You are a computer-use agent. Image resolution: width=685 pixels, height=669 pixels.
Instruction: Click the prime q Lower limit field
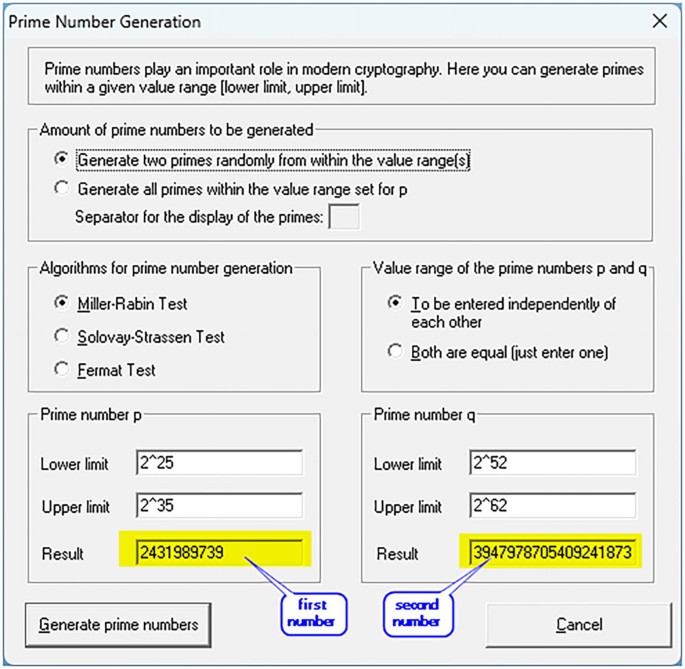point(552,464)
